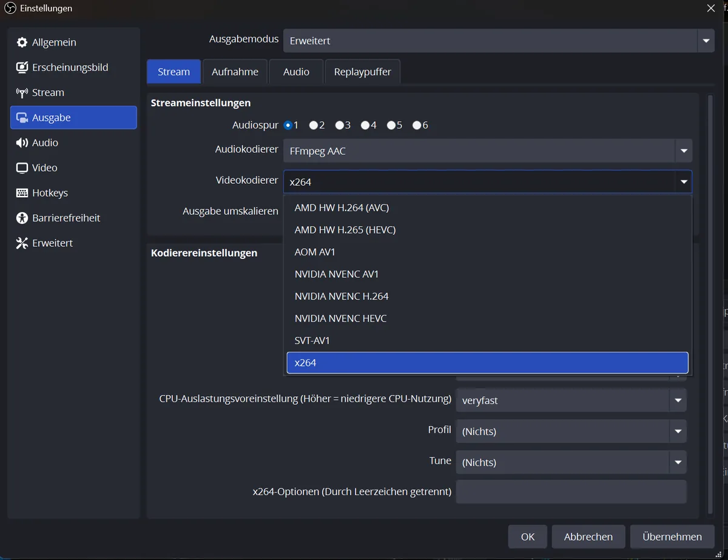Click the Erscheinungsbild sidebar icon
Viewport: 728px width, 560px height.
[x=22, y=67]
